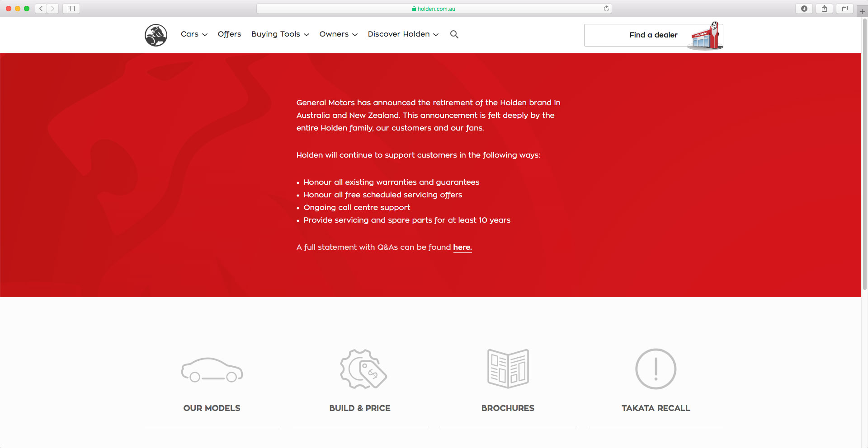Expand the Cars dropdown menu
The image size is (868, 448).
point(194,34)
